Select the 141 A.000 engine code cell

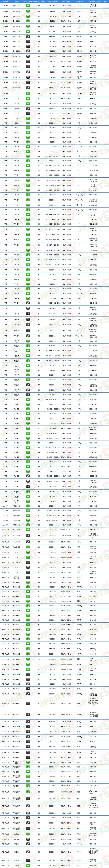coord(93,165)
